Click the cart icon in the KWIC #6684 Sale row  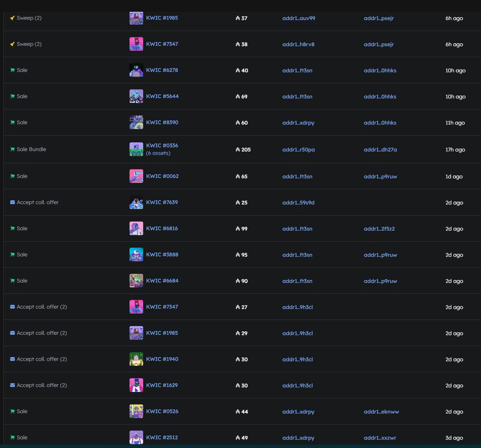click(12, 281)
